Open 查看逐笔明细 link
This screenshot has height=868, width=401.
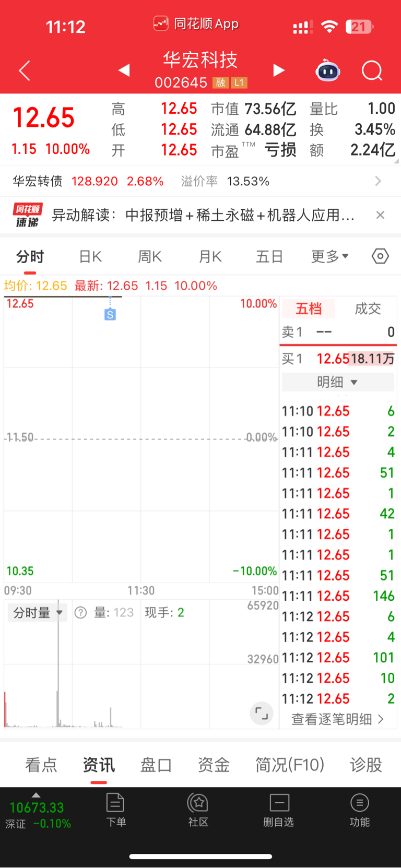[x=338, y=719]
